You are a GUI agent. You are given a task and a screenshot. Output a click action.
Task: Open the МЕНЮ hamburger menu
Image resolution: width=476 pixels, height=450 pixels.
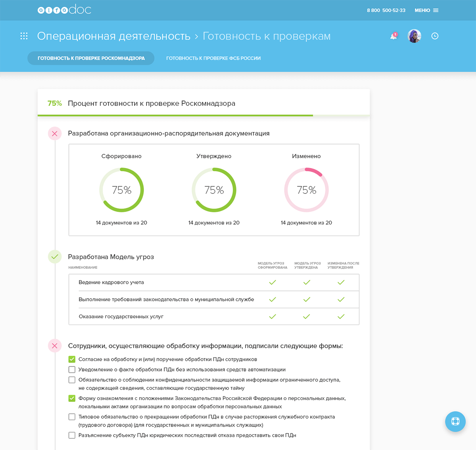pyautogui.click(x=426, y=10)
